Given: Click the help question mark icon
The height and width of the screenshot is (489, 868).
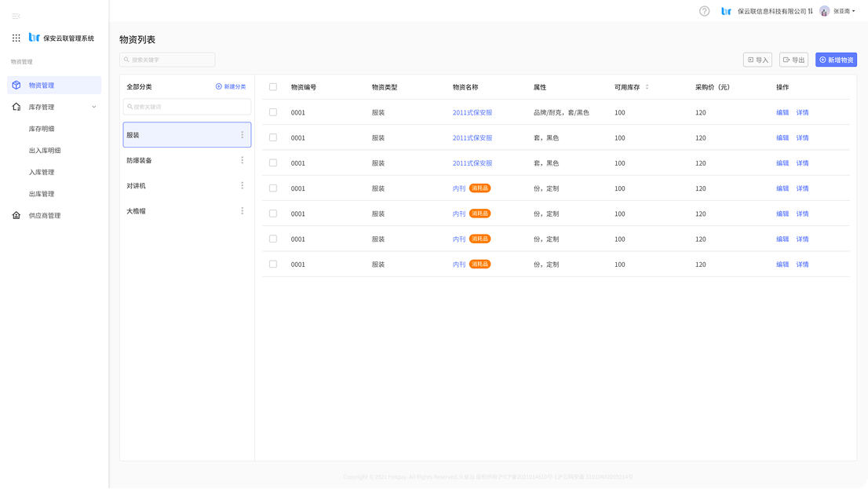Looking at the screenshot, I should (x=704, y=11).
